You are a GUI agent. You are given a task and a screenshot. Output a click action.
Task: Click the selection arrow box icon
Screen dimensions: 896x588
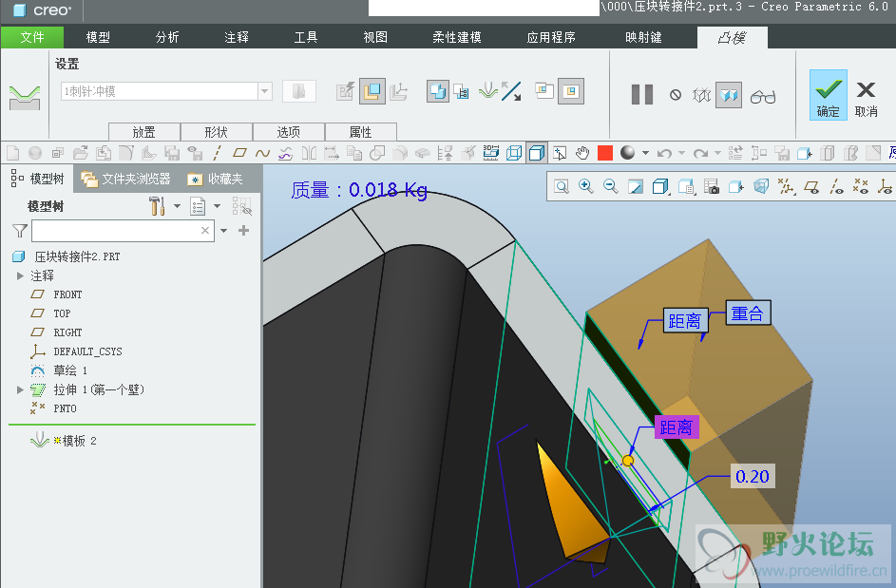[x=560, y=153]
